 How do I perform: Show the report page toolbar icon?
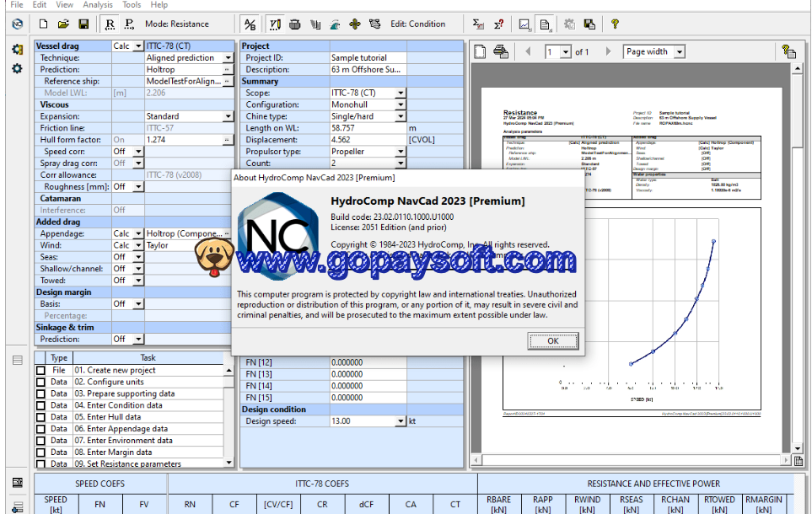pos(545,24)
